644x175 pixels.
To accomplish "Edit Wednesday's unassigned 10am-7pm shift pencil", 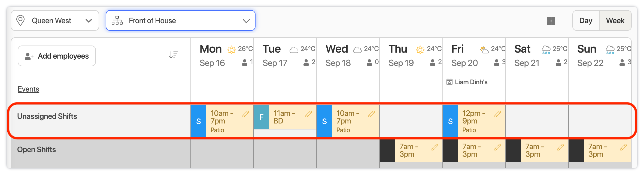I will coord(371,114).
